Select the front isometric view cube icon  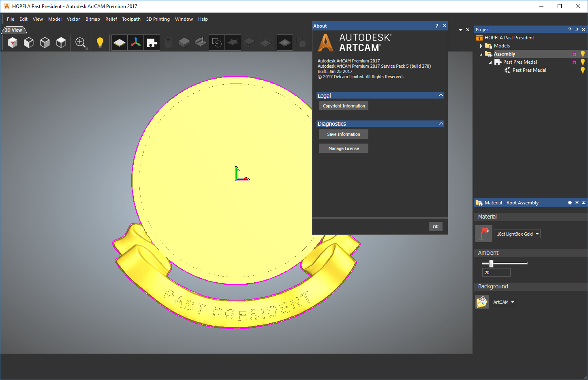click(x=13, y=42)
